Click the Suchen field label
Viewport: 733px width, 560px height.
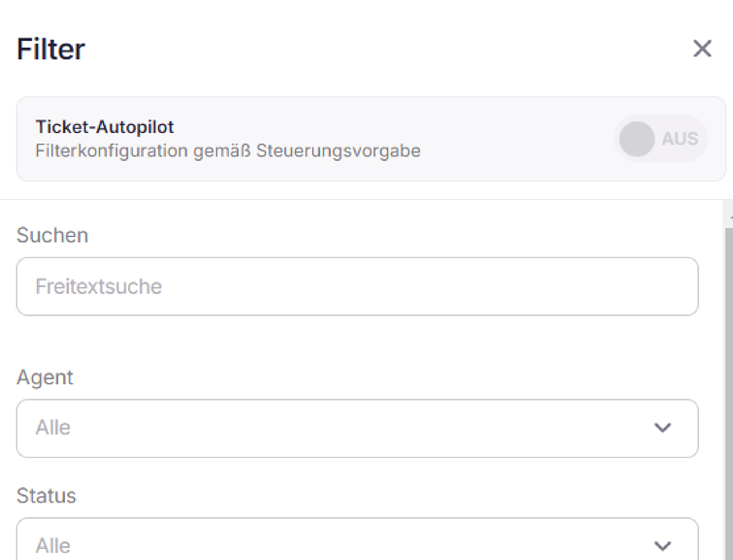point(52,235)
